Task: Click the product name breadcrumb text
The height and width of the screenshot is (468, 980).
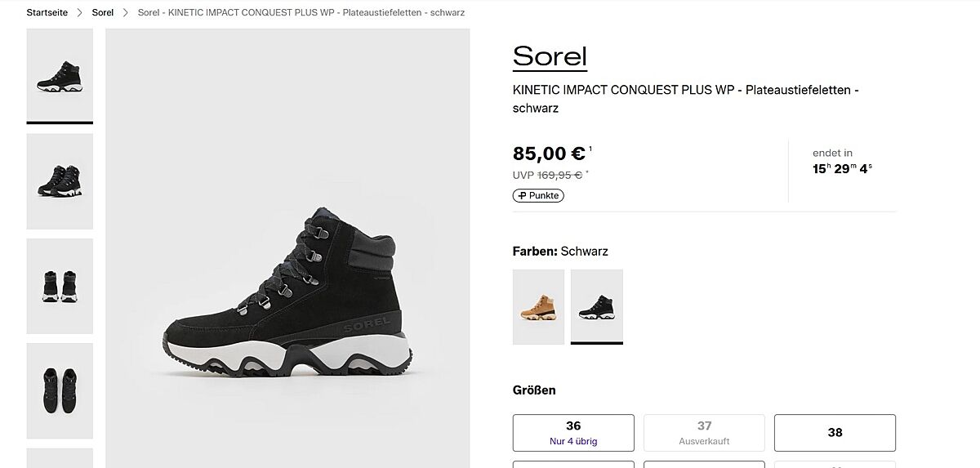Action: [301, 13]
